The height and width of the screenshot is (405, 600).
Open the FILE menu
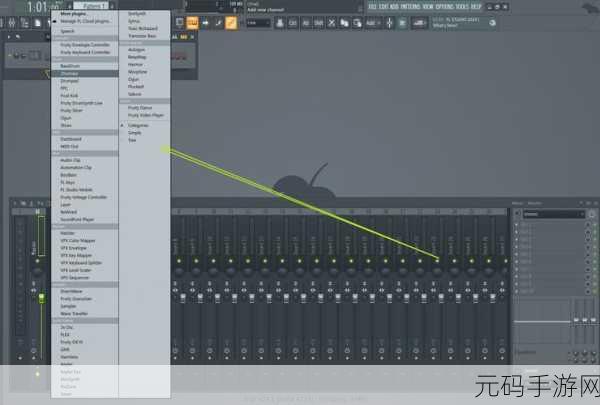click(372, 7)
